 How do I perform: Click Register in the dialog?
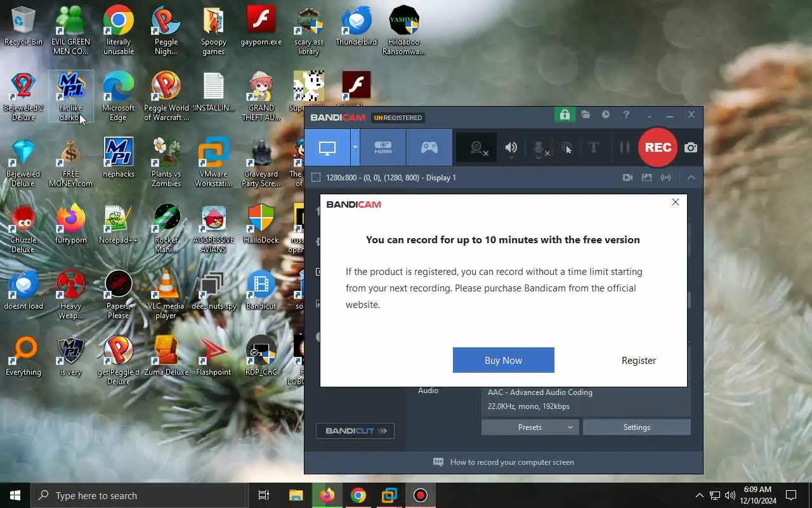(x=639, y=360)
